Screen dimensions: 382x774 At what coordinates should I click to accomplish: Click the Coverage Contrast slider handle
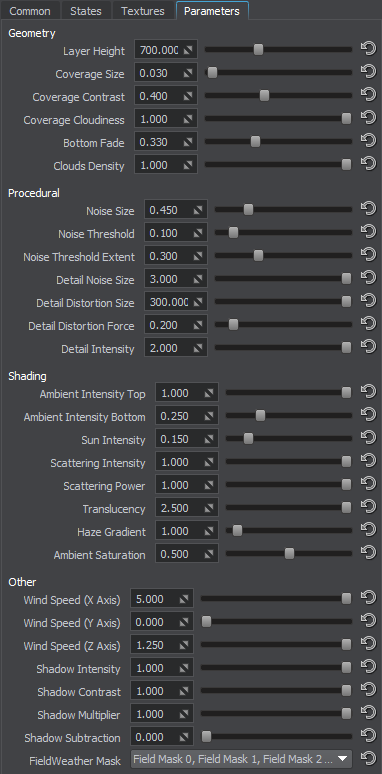click(x=265, y=95)
